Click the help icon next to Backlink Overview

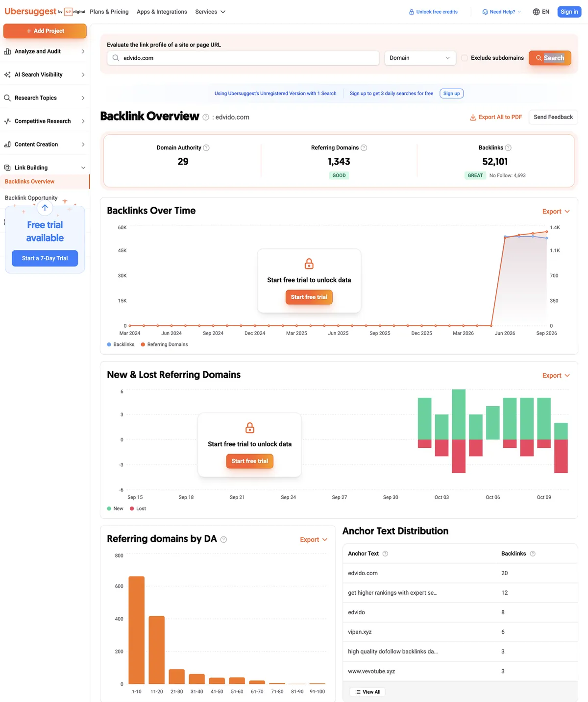click(x=206, y=117)
